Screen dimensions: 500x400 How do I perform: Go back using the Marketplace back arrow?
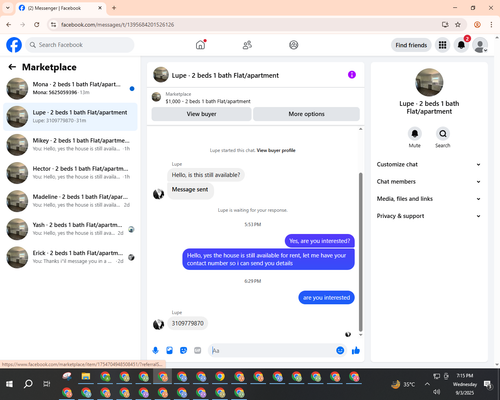[12, 67]
